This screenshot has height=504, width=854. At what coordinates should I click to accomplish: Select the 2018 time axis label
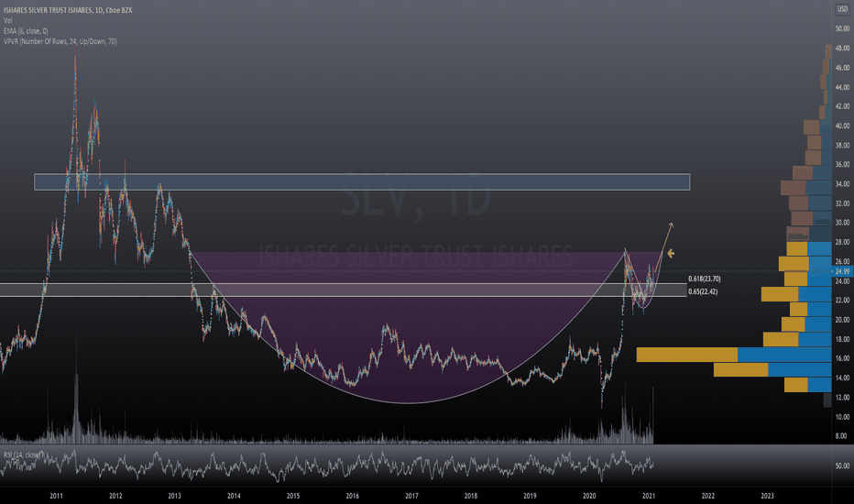pyautogui.click(x=471, y=496)
